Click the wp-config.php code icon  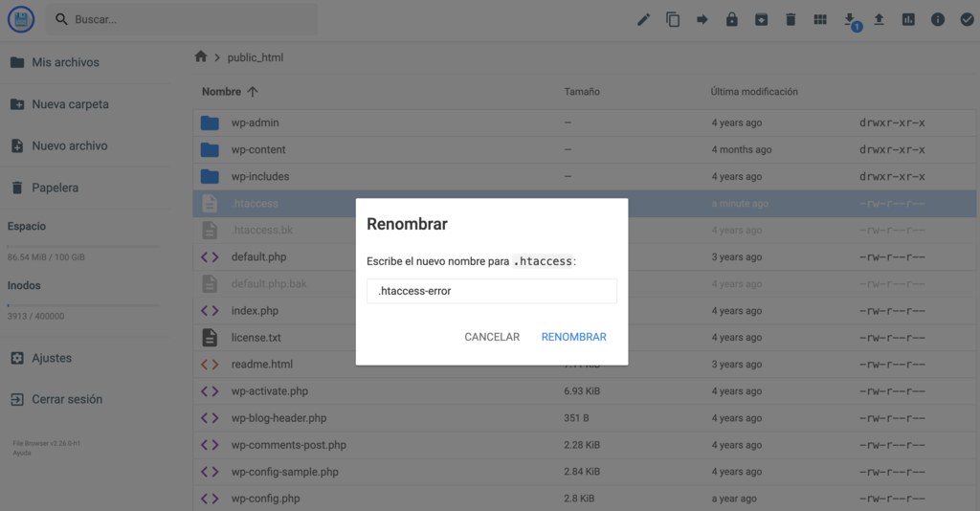pyautogui.click(x=210, y=500)
